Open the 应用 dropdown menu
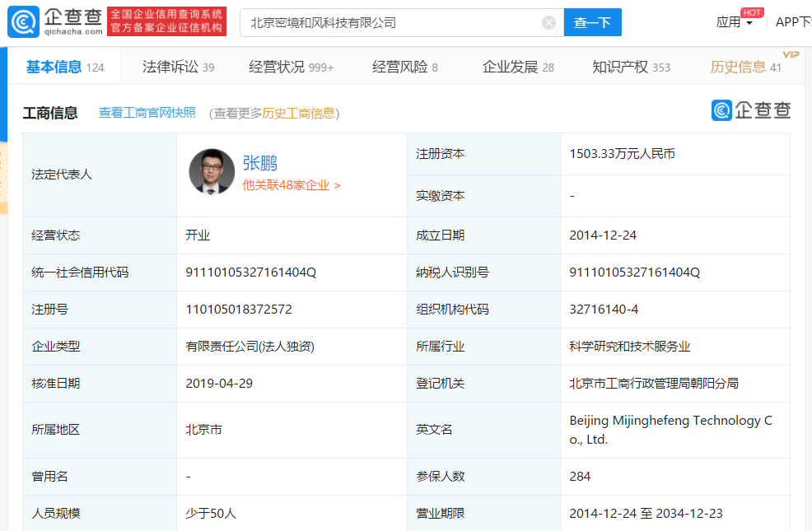The image size is (812, 531). pyautogui.click(x=734, y=22)
